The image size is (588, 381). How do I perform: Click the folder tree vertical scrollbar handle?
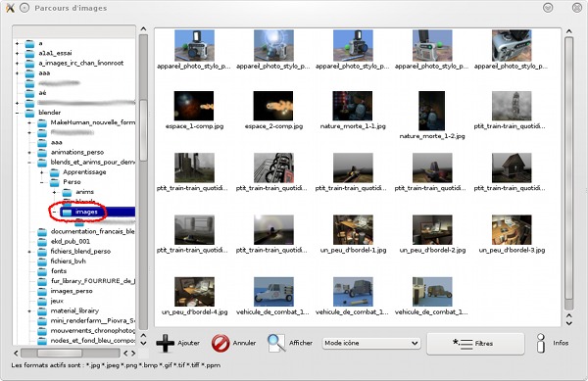pyautogui.click(x=143, y=130)
